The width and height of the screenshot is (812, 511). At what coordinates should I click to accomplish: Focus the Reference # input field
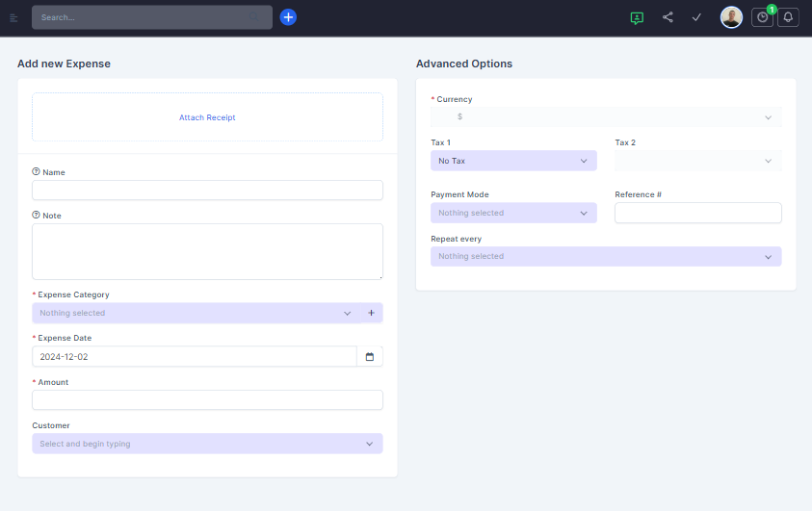(x=697, y=213)
